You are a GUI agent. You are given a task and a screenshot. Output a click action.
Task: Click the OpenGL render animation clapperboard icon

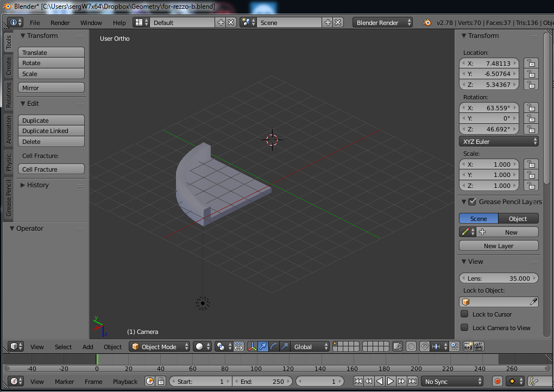coord(479,346)
